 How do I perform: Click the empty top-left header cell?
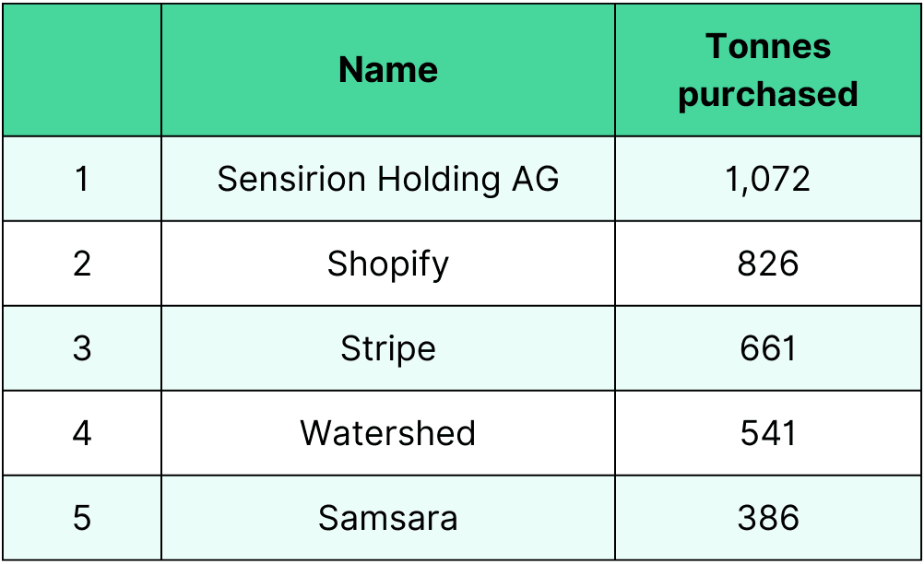82,70
